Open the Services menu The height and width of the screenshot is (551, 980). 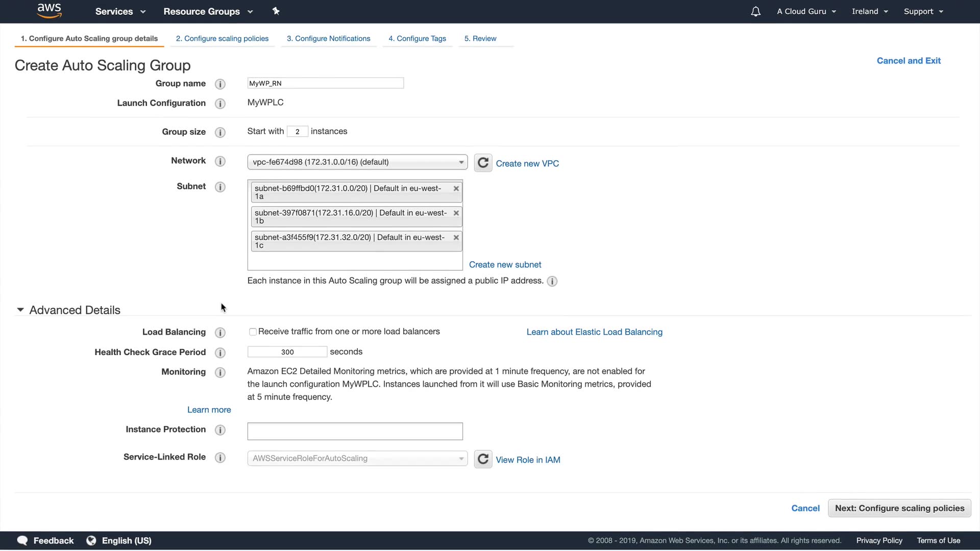click(x=120, y=11)
